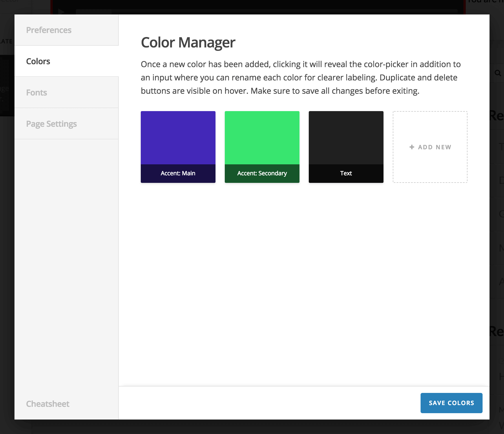Viewport: 504px width, 434px height.
Task: Click the Accent: Secondary label bar
Action: (x=262, y=173)
